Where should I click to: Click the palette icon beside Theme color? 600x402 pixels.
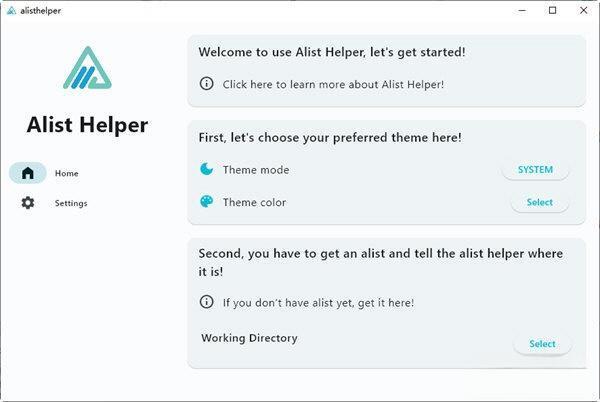click(x=207, y=201)
